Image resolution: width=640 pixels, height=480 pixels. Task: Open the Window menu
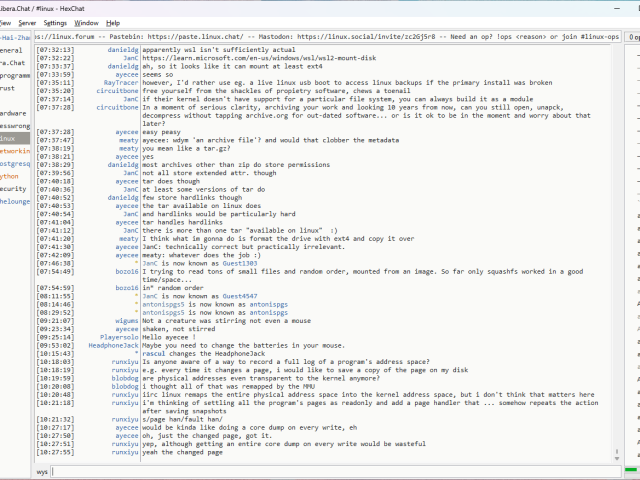[x=87, y=22]
